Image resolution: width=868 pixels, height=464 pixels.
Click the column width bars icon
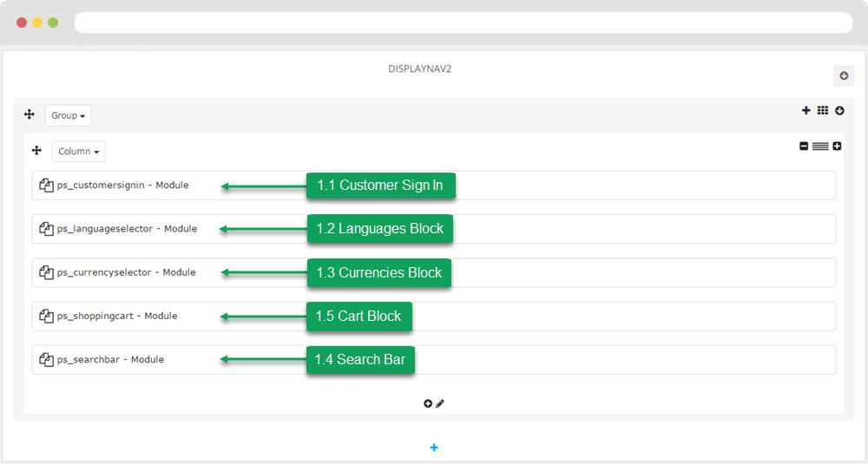pos(820,146)
